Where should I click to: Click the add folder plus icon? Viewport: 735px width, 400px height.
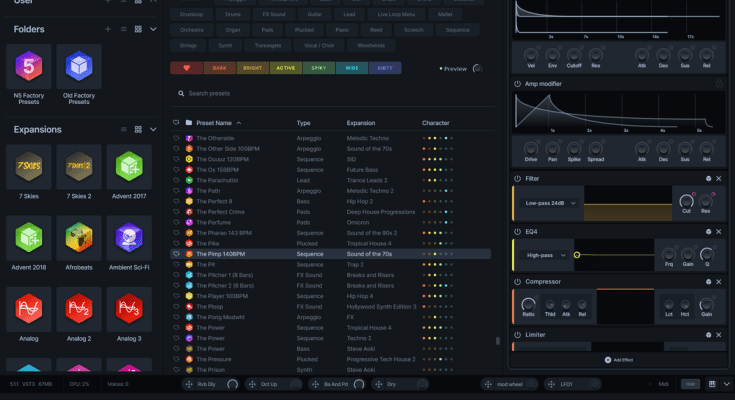pyautogui.click(x=108, y=30)
